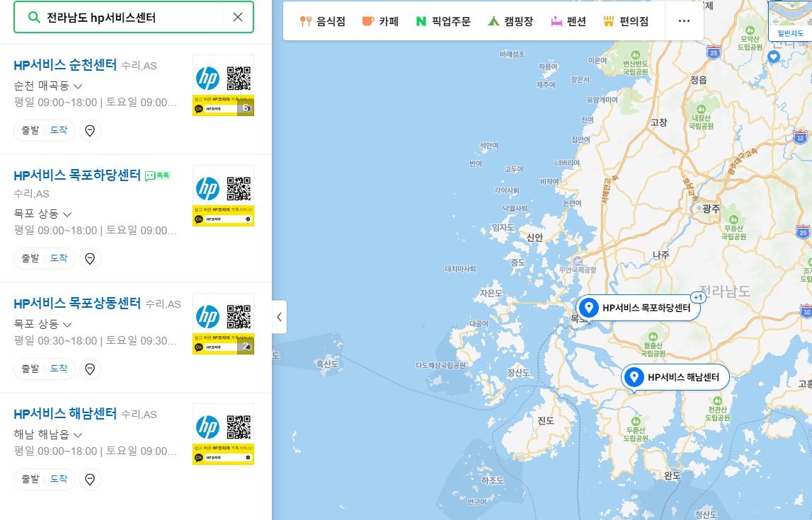The height and width of the screenshot is (520, 812).
Task: Click the search field containing 전라남도 hp서비스센터
Action: [x=134, y=17]
